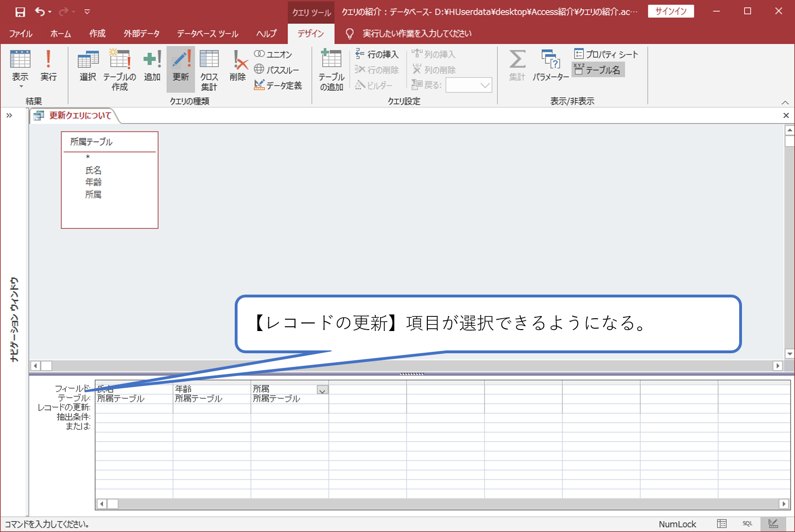Switch to Design view in status bar
The image size is (795, 532).
[773, 524]
